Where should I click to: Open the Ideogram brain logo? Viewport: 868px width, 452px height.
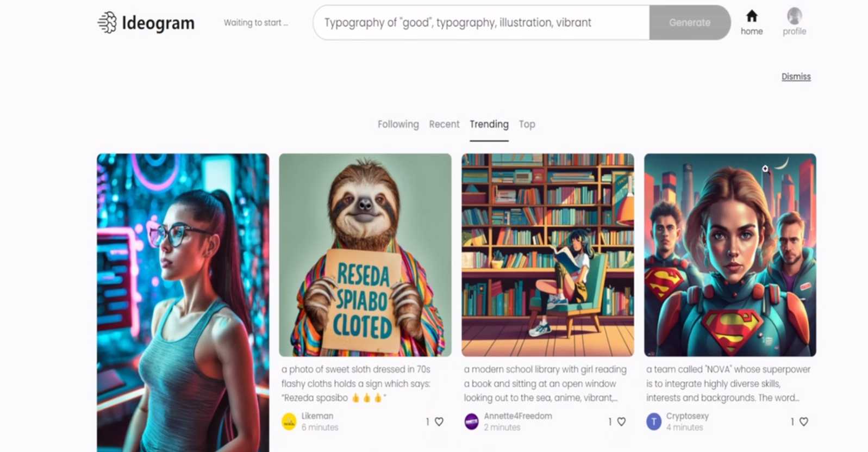pyautogui.click(x=107, y=22)
